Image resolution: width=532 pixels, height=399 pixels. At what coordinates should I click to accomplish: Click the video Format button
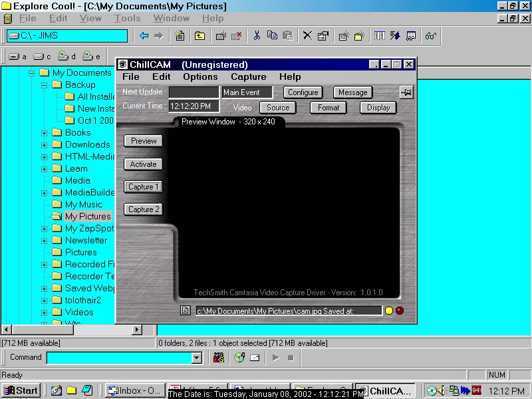tap(328, 108)
